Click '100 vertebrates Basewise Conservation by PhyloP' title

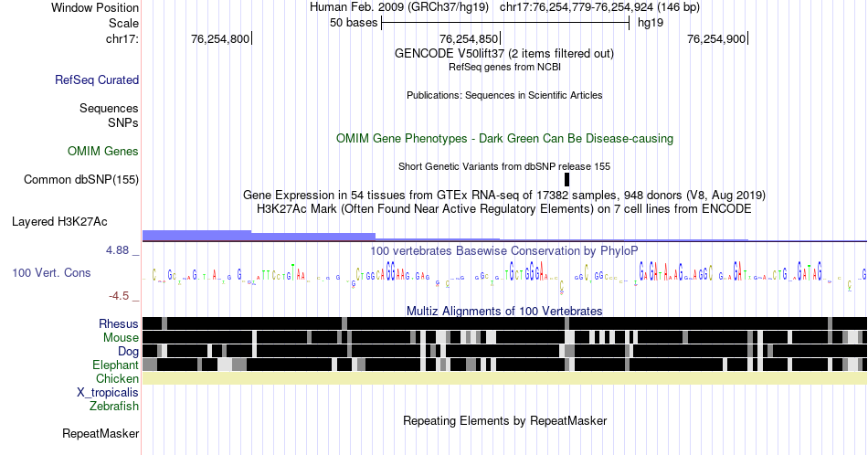(504, 250)
